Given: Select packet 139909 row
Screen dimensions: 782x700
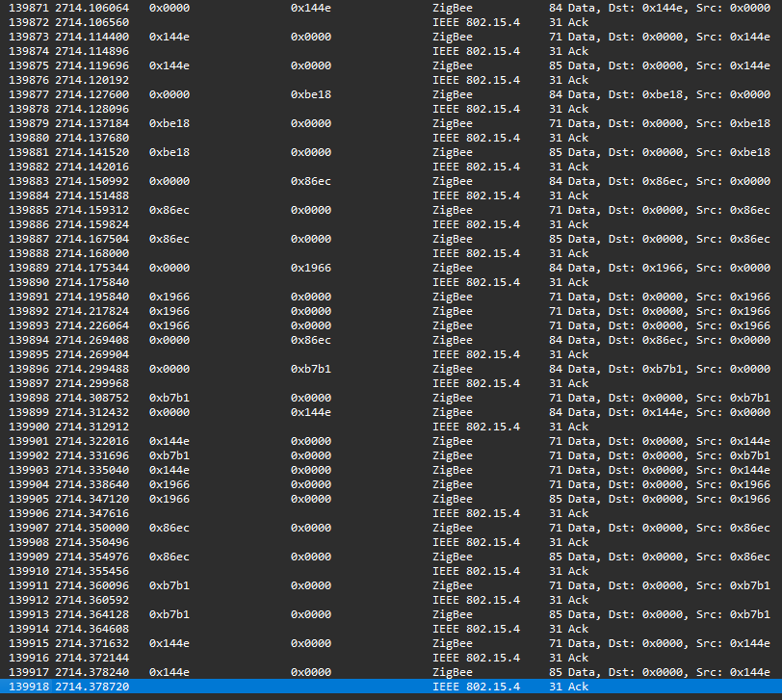Looking at the screenshot, I should point(391,557).
